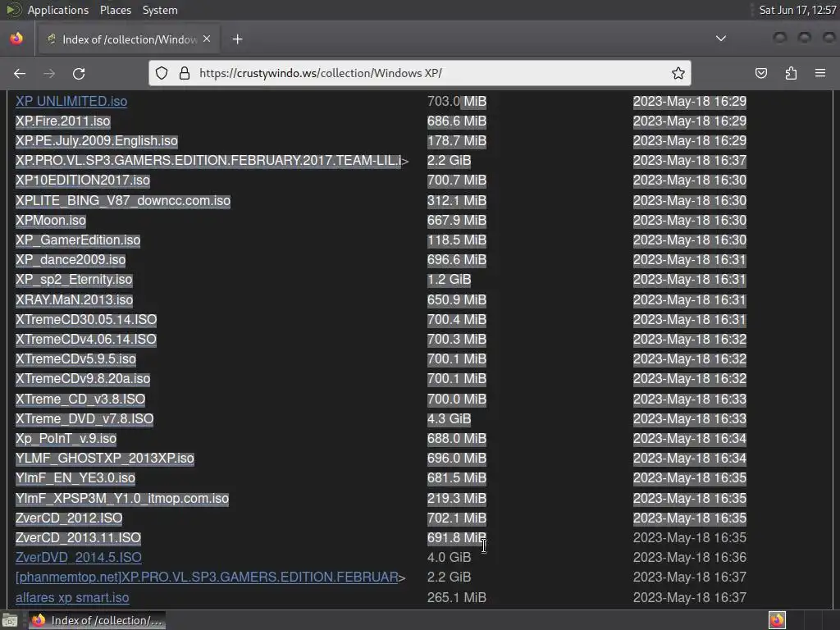Open the Extensions puzzle icon
The image size is (840, 630).
pos(791,73)
